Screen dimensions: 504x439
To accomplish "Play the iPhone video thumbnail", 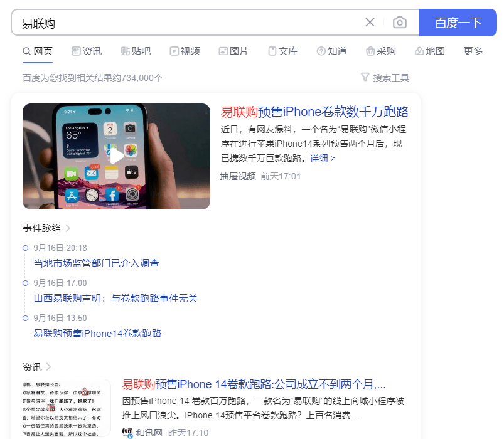I will point(116,156).
